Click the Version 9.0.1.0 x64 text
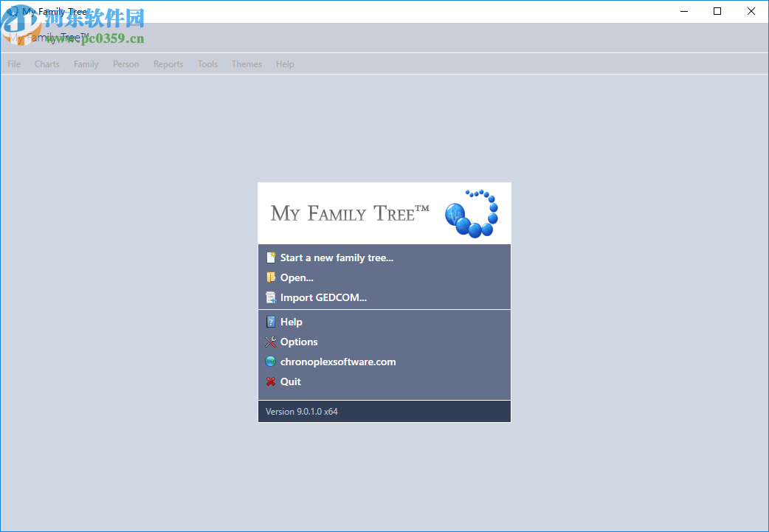769x532 pixels. tap(302, 412)
